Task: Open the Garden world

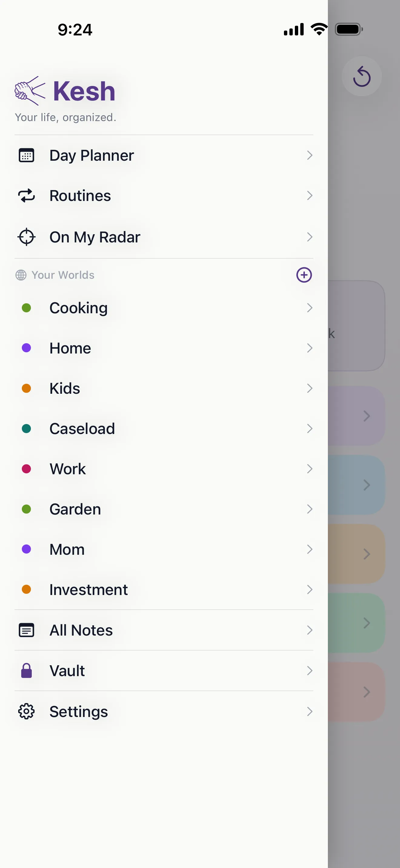Action: coord(164,509)
